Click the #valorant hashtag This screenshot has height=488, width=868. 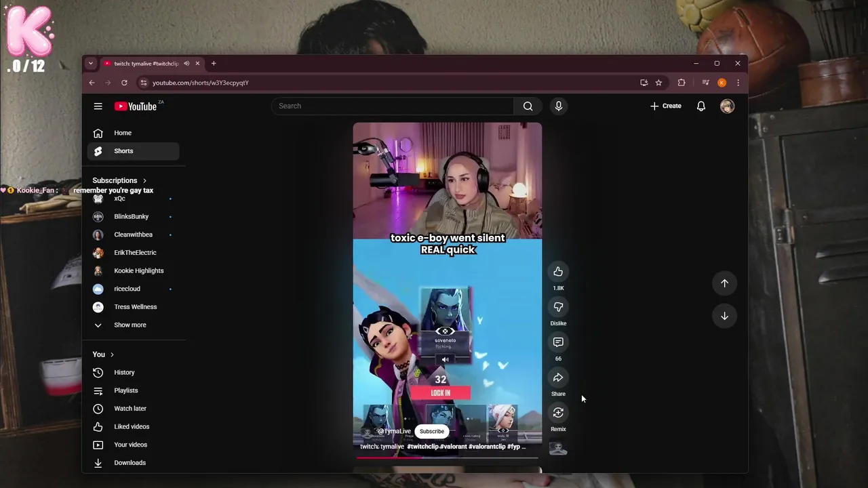click(x=453, y=447)
